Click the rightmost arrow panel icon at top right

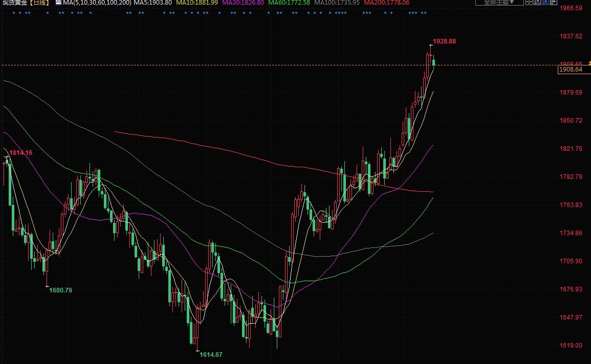554,3
